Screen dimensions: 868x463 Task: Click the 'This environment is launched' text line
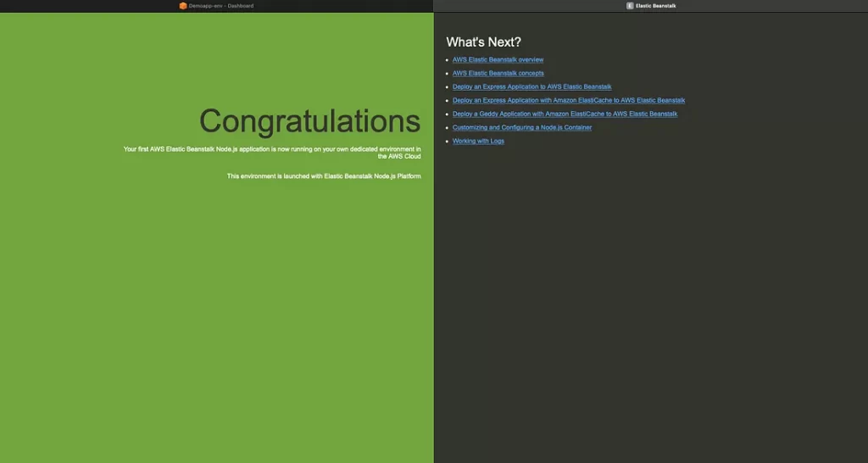click(x=324, y=176)
